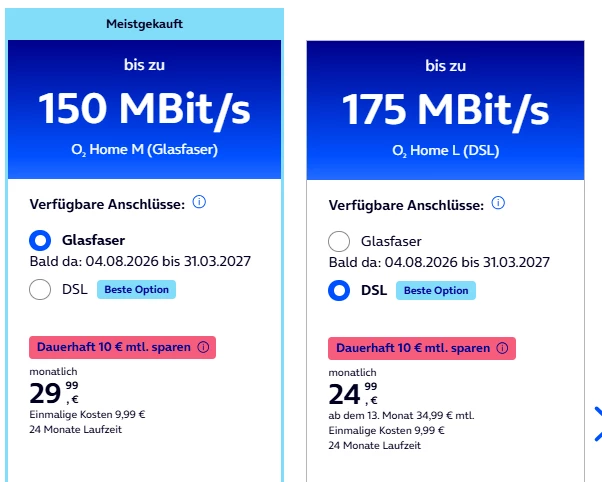Click right card's Beste Option badge

pyautogui.click(x=436, y=290)
